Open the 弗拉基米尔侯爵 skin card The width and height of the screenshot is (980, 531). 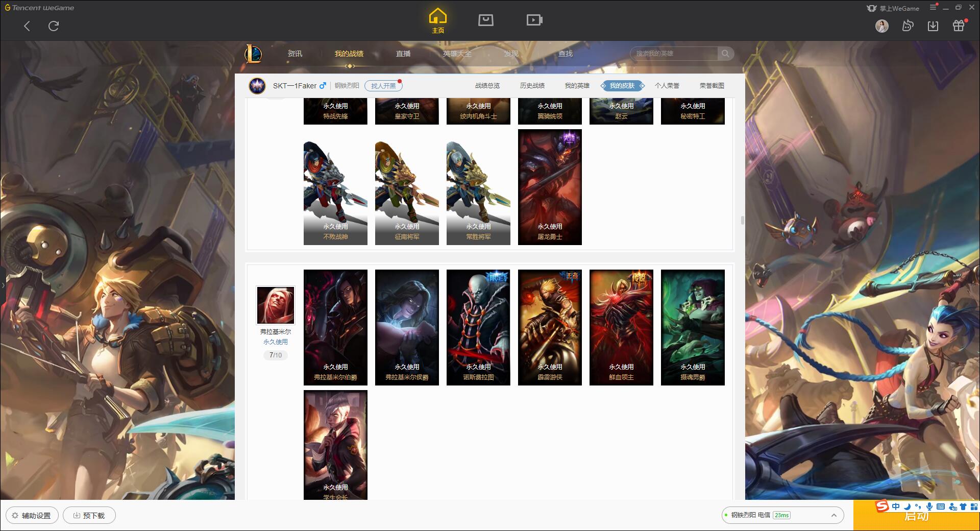coord(407,327)
